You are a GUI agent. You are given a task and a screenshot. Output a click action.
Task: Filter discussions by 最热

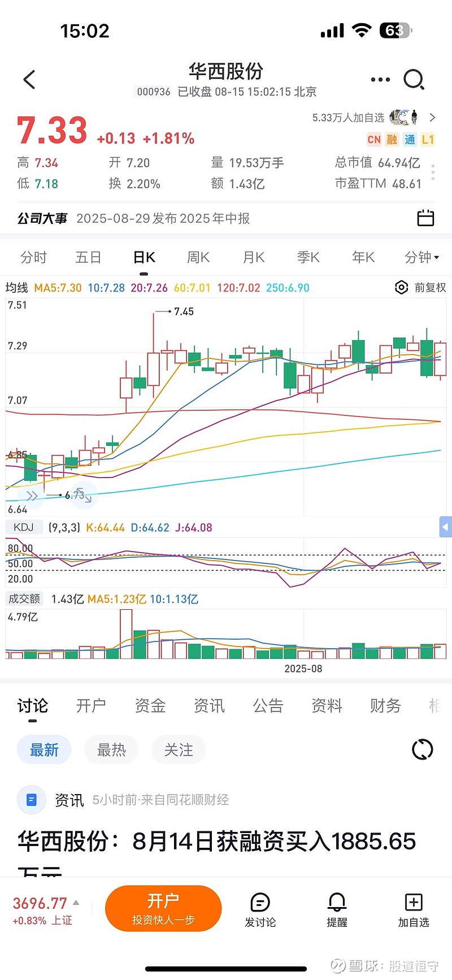[x=111, y=749]
